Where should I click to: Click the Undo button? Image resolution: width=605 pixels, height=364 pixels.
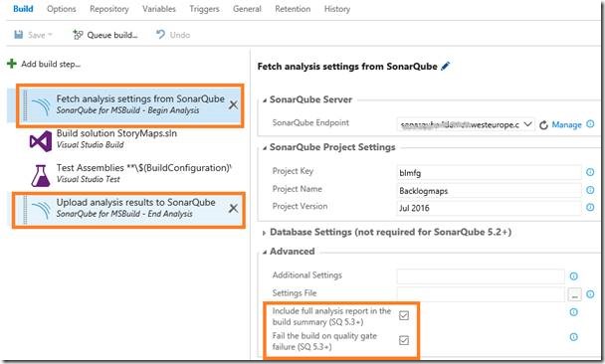point(173,35)
